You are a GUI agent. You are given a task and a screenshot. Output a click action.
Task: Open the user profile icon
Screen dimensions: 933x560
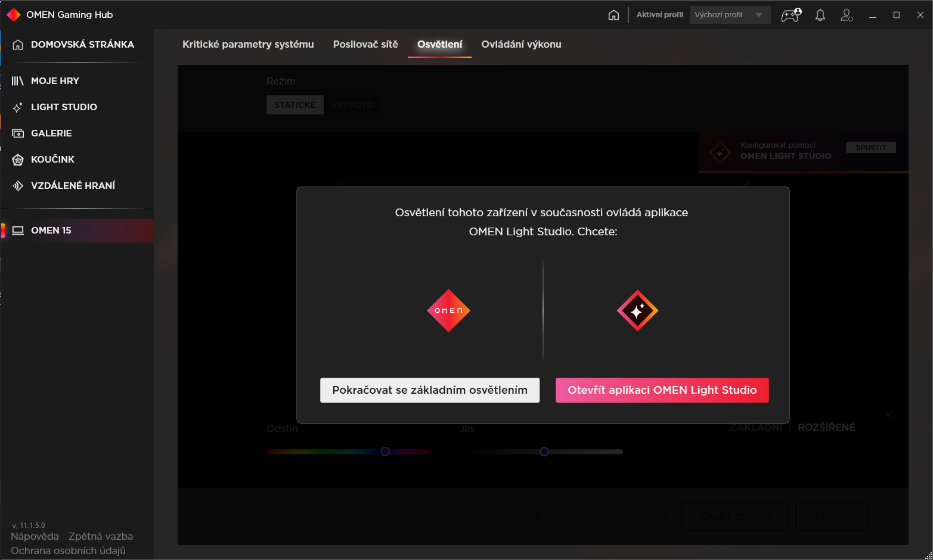[847, 15]
